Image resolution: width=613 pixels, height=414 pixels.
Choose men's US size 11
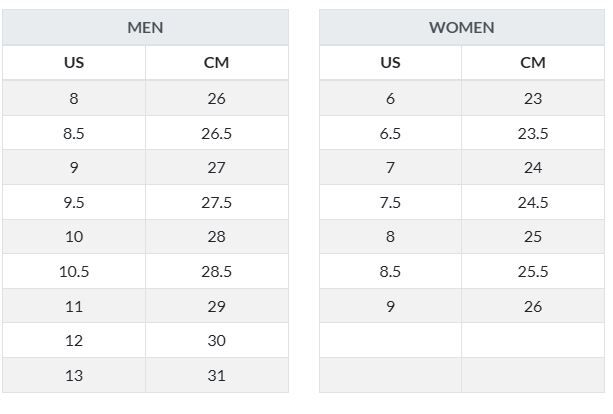click(x=74, y=307)
